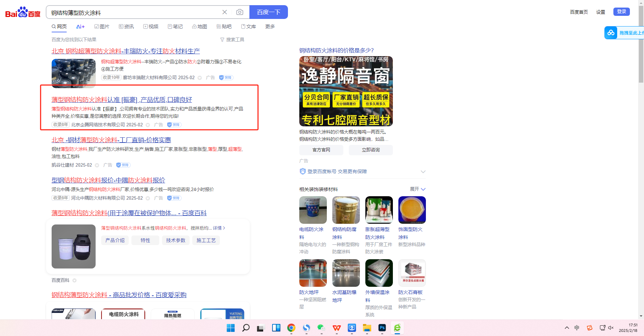
Task: Click 详情 to view full Baike summary
Action: tap(219, 228)
